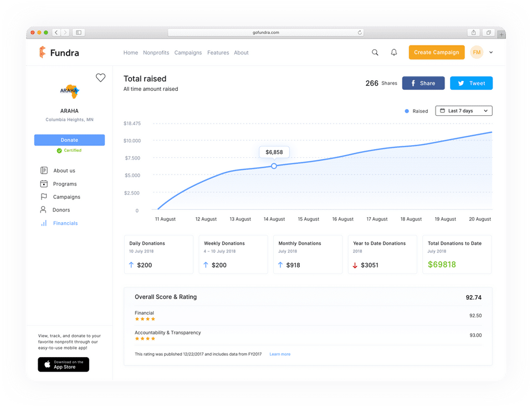
Task: Download on the App Store badge
Action: pos(63,364)
